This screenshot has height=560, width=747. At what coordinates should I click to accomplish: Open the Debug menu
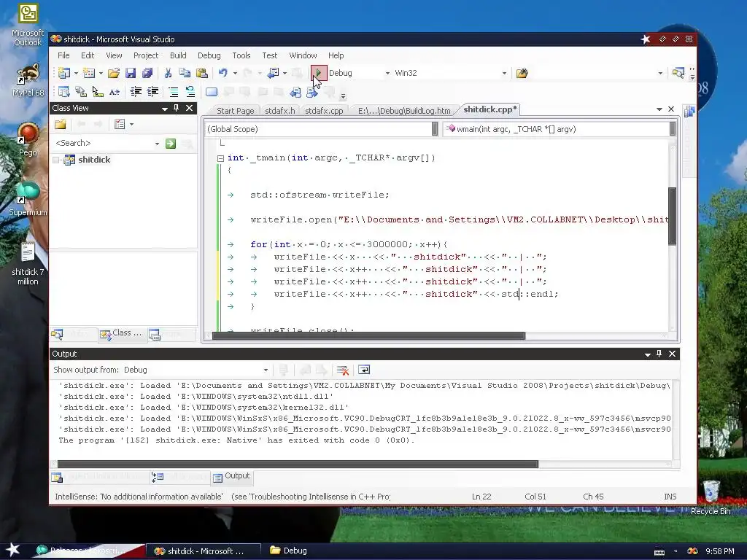pyautogui.click(x=209, y=55)
